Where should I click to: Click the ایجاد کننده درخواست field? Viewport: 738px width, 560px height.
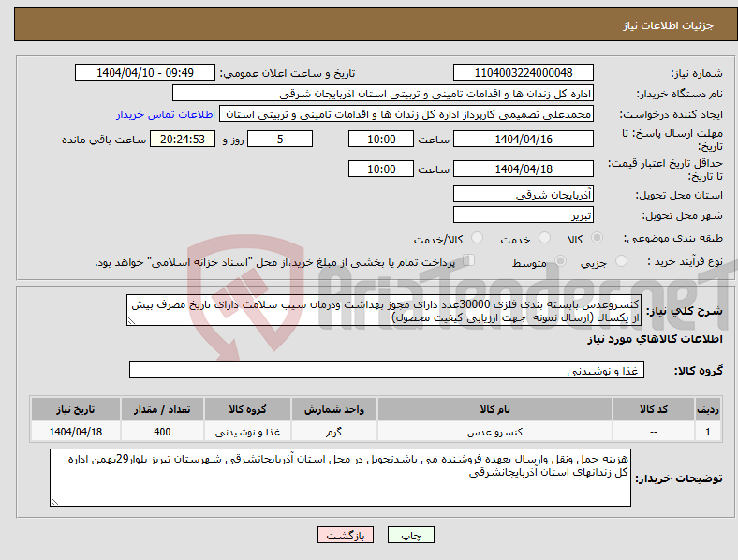(x=406, y=114)
